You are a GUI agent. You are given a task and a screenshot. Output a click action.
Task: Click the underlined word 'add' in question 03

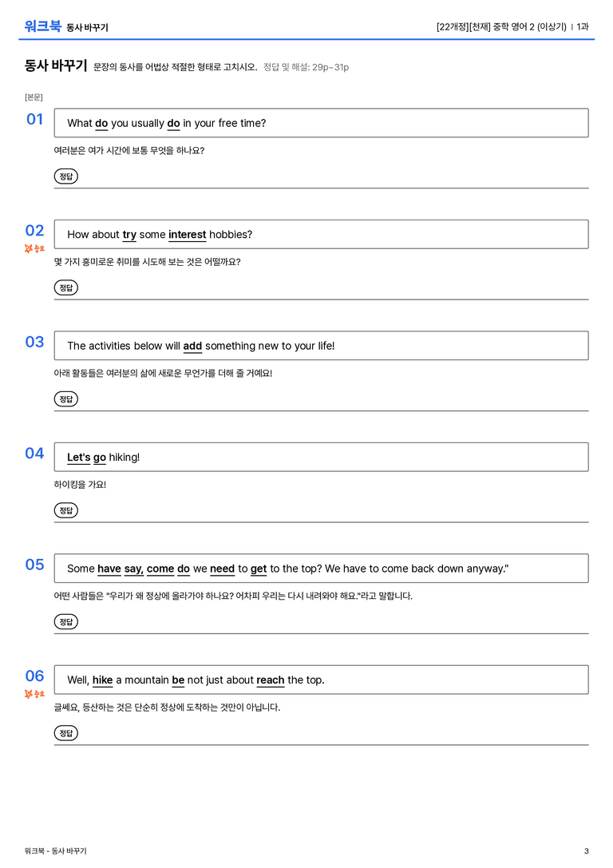tap(192, 346)
